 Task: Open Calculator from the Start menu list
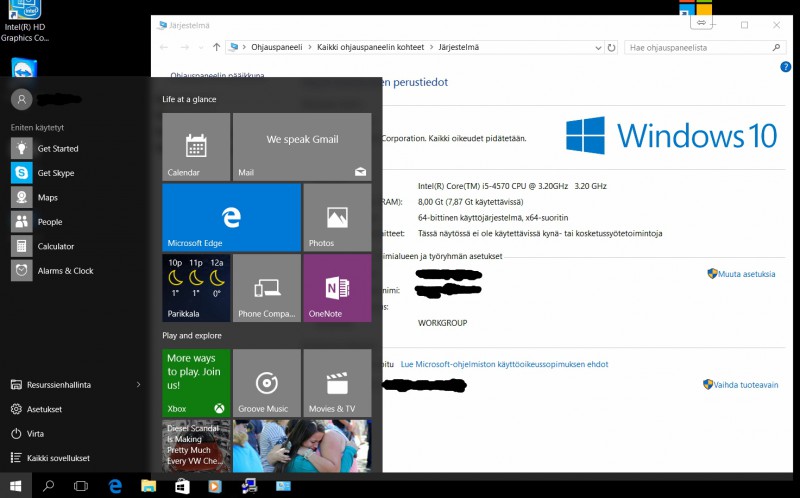pos(55,246)
